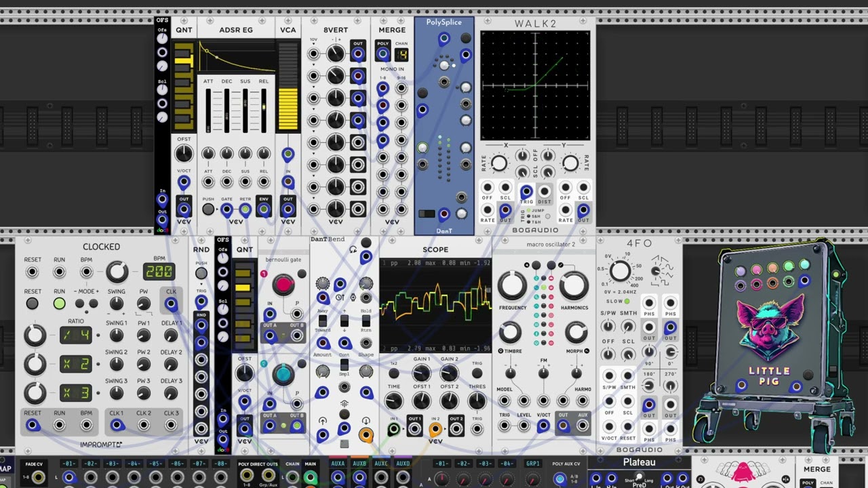Click the GAIN 1 knob on SCOPE

pos(421,373)
